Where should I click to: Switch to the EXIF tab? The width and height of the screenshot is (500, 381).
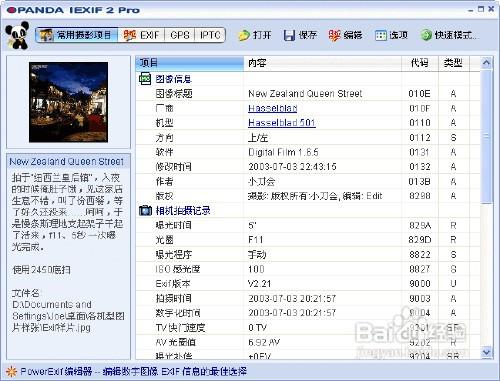tap(141, 35)
